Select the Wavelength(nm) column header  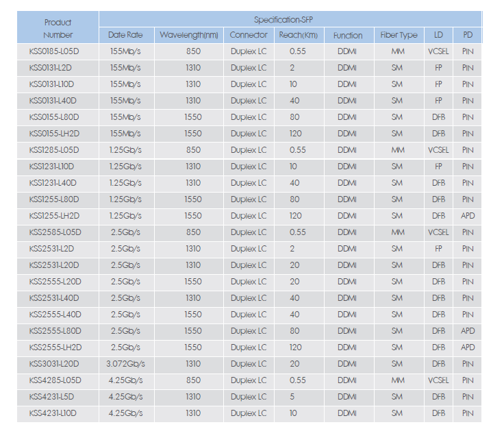pyautogui.click(x=188, y=35)
